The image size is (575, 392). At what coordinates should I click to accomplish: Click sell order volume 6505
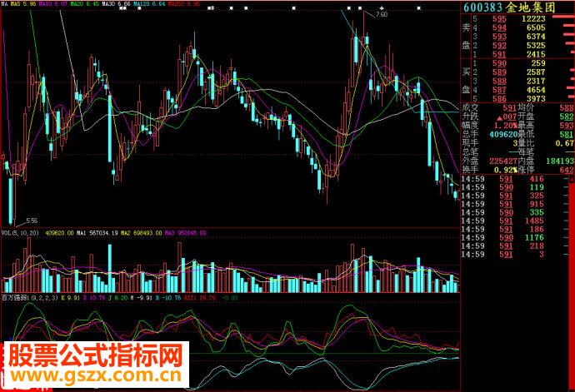point(536,27)
